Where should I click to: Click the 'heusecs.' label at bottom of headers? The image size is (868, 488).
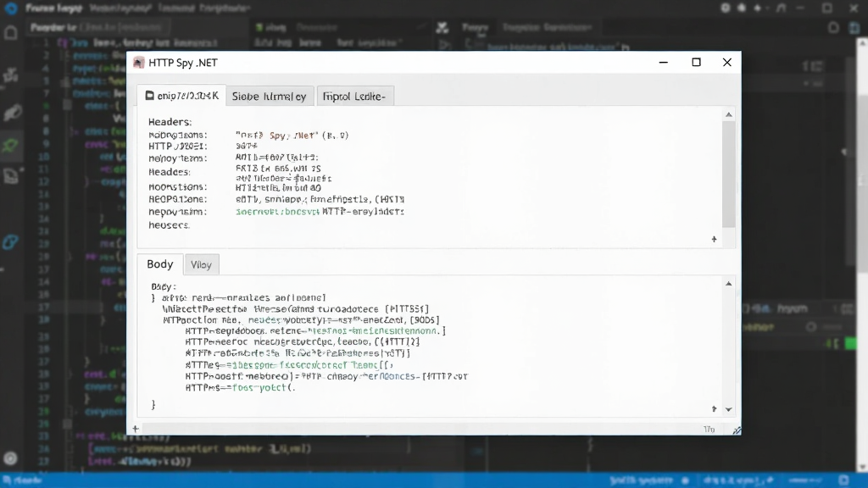pos(169,225)
